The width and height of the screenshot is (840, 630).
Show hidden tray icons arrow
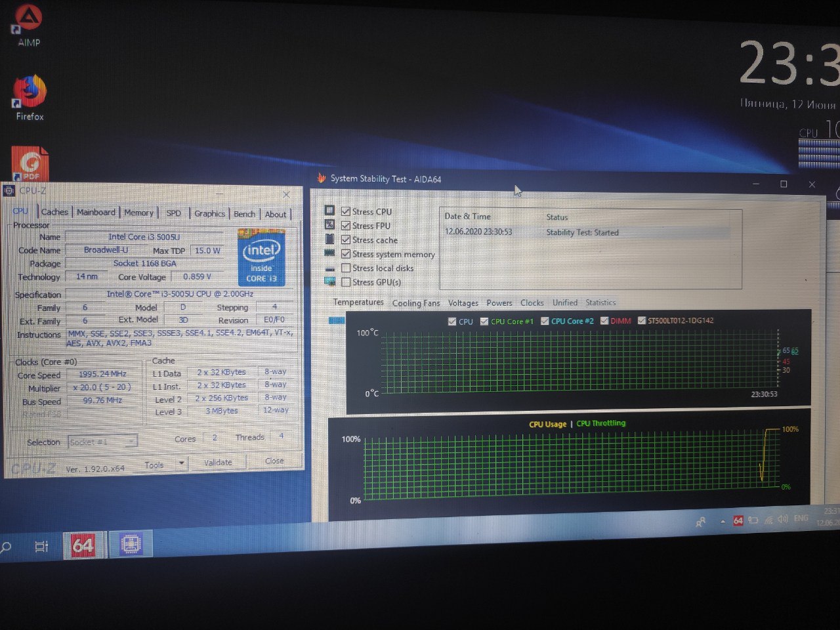[x=723, y=522]
